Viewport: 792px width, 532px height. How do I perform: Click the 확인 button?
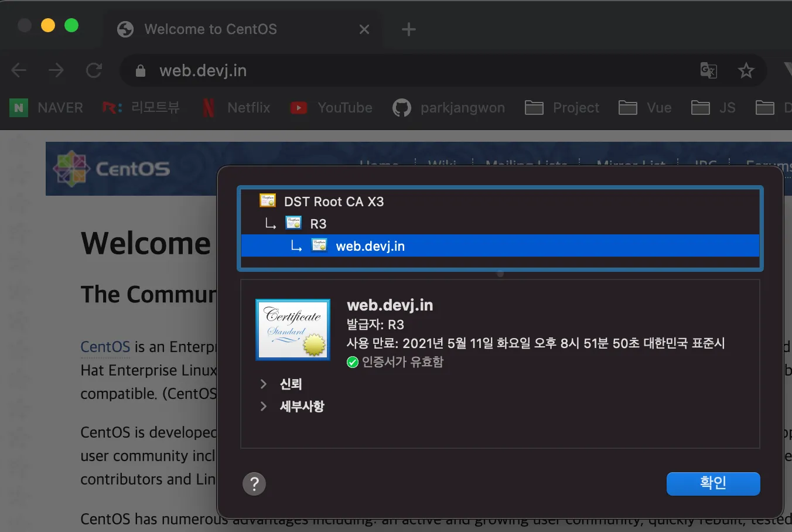(714, 484)
